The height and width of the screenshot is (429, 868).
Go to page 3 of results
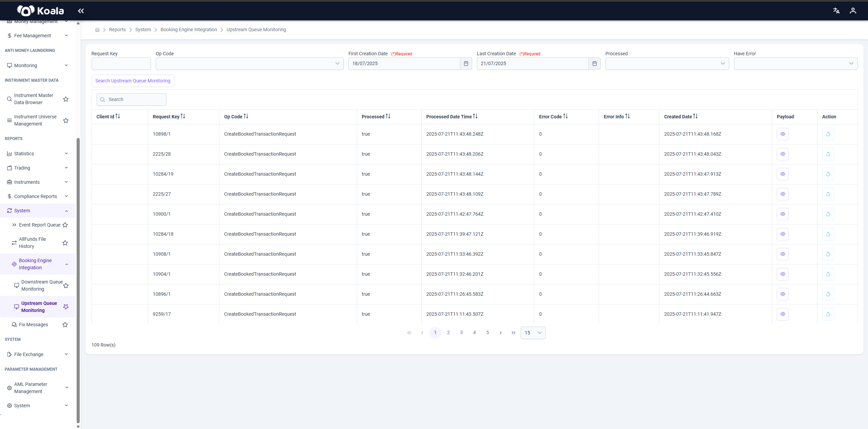(461, 333)
